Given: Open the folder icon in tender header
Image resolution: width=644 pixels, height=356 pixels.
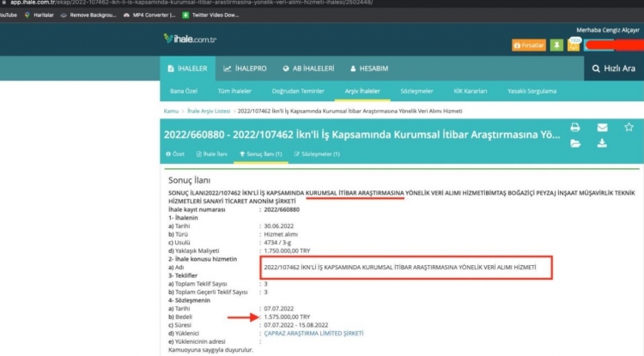Looking at the screenshot, I should [575, 143].
